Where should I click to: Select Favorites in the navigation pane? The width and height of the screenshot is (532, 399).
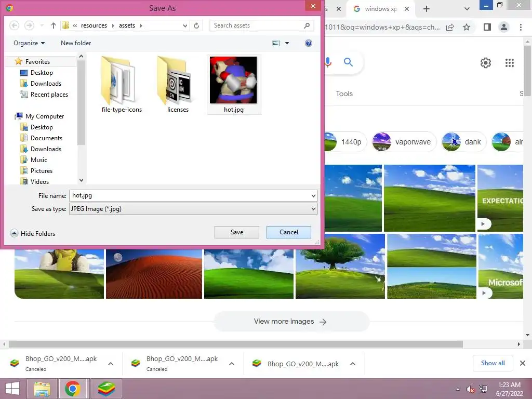pos(37,62)
